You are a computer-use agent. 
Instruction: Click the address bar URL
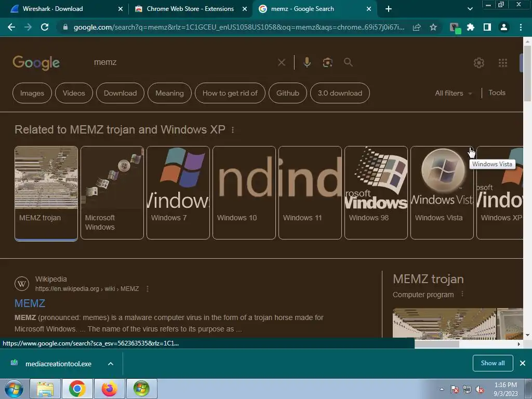239,27
